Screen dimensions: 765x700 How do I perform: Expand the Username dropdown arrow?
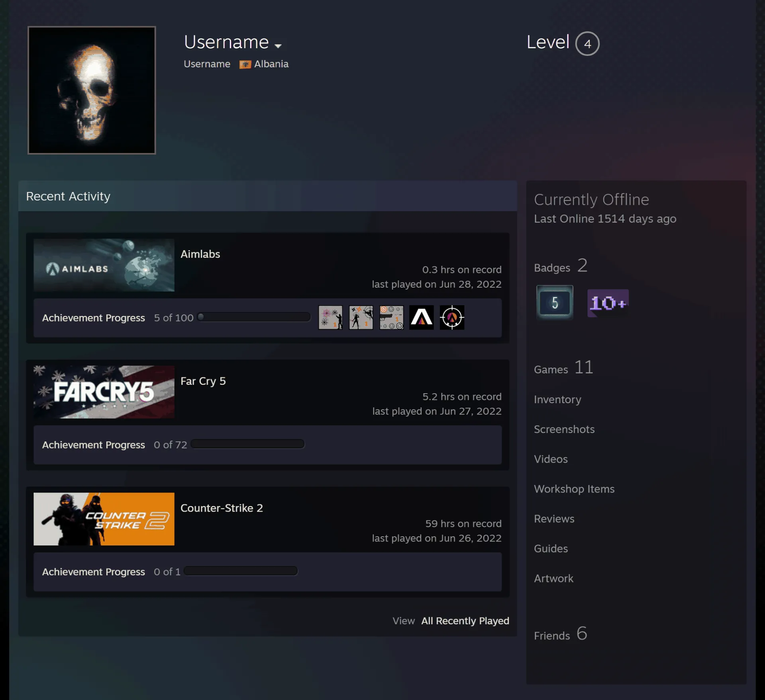pos(278,46)
